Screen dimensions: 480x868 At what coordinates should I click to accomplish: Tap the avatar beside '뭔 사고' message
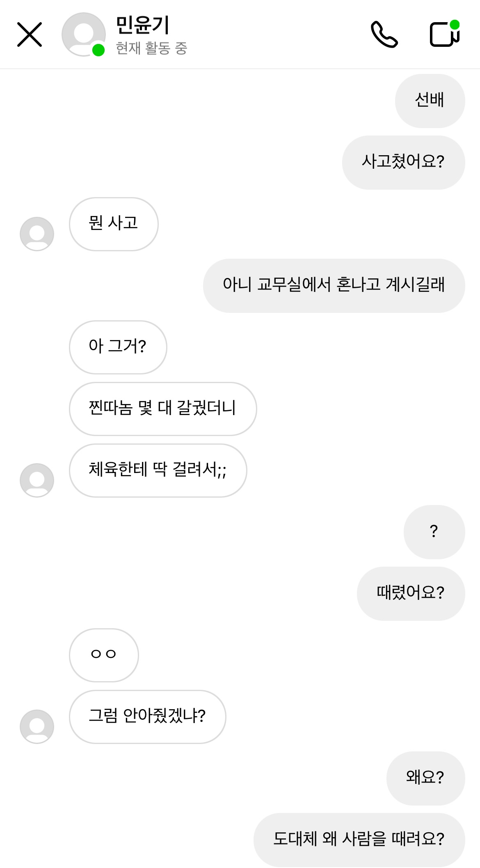click(x=37, y=234)
